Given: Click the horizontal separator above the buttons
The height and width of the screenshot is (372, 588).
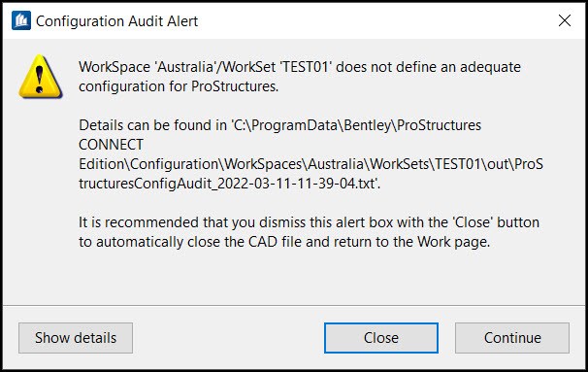Looking at the screenshot, I should click(x=294, y=306).
